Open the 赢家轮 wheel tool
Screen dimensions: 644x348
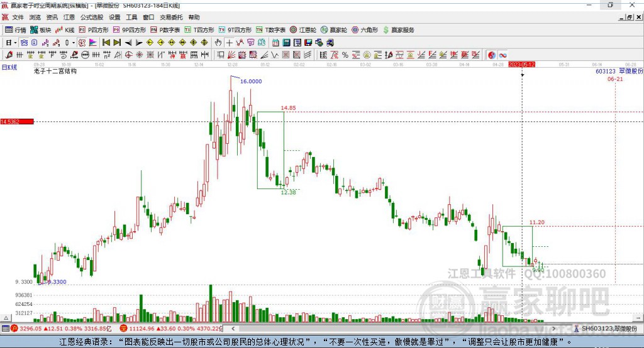pos(334,30)
